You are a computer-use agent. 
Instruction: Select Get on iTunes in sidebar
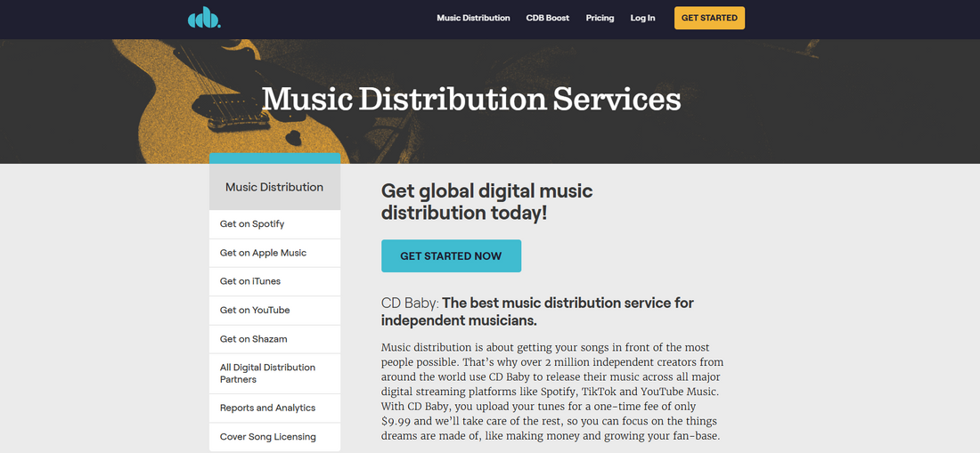(250, 281)
